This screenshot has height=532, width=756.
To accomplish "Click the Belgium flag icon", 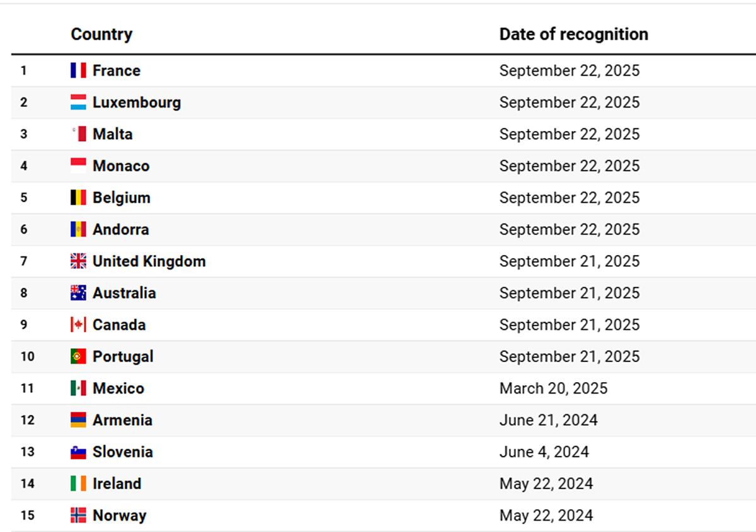I will tap(78, 198).
